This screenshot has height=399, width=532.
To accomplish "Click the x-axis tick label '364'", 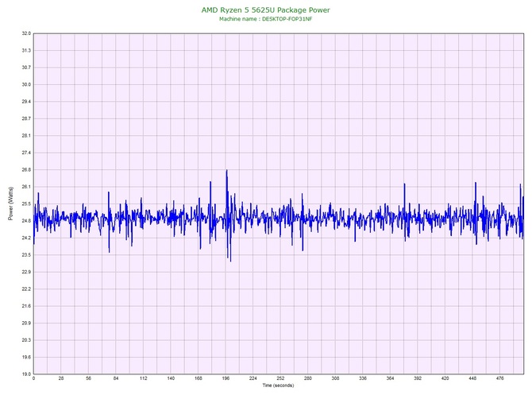I will (x=390, y=378).
